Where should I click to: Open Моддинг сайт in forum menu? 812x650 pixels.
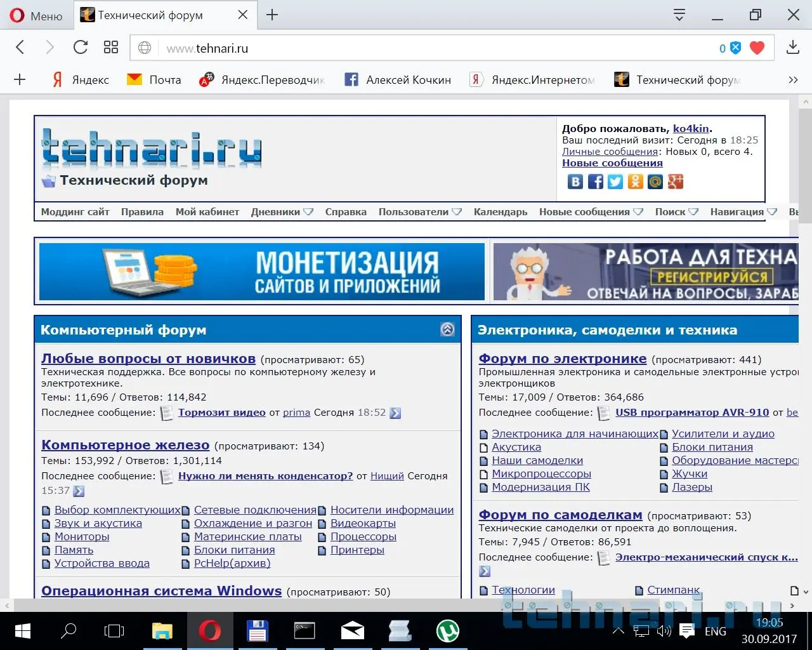(75, 212)
